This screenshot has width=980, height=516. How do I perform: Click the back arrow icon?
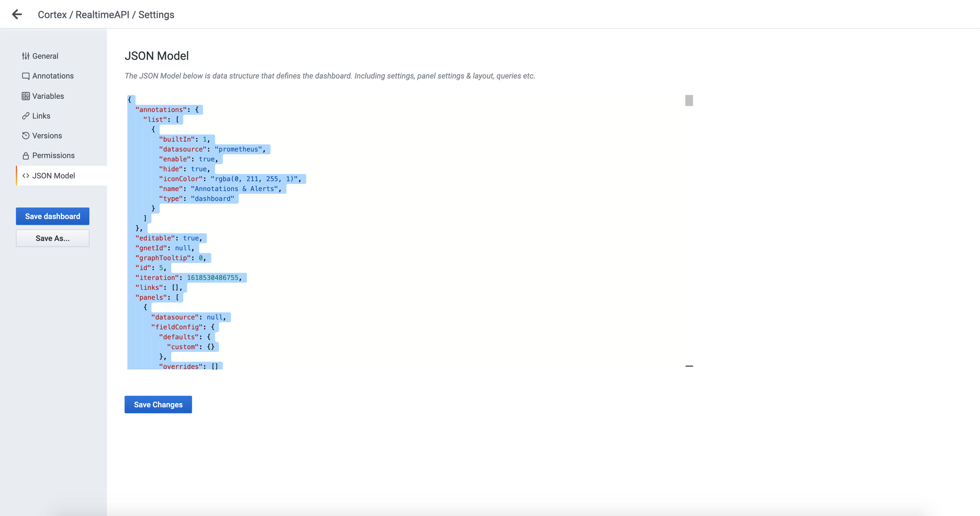17,14
